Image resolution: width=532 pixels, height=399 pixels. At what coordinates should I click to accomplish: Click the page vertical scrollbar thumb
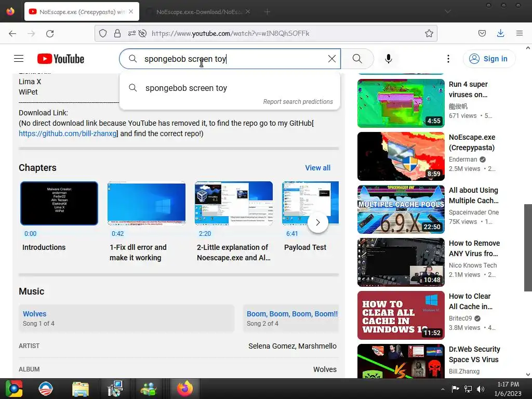click(528, 247)
